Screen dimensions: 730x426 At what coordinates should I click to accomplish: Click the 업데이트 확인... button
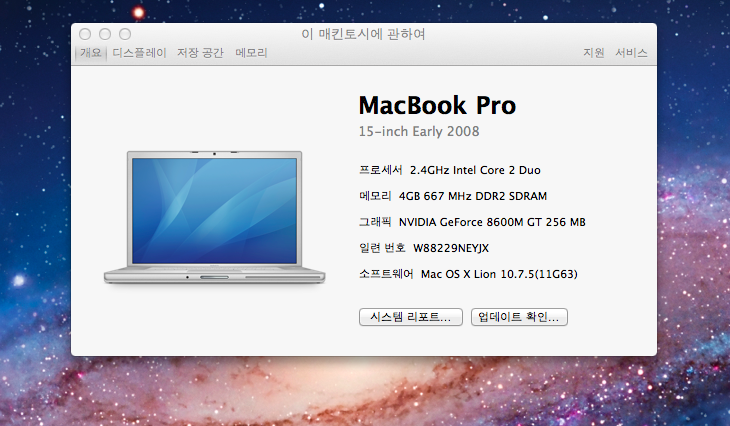click(x=519, y=317)
